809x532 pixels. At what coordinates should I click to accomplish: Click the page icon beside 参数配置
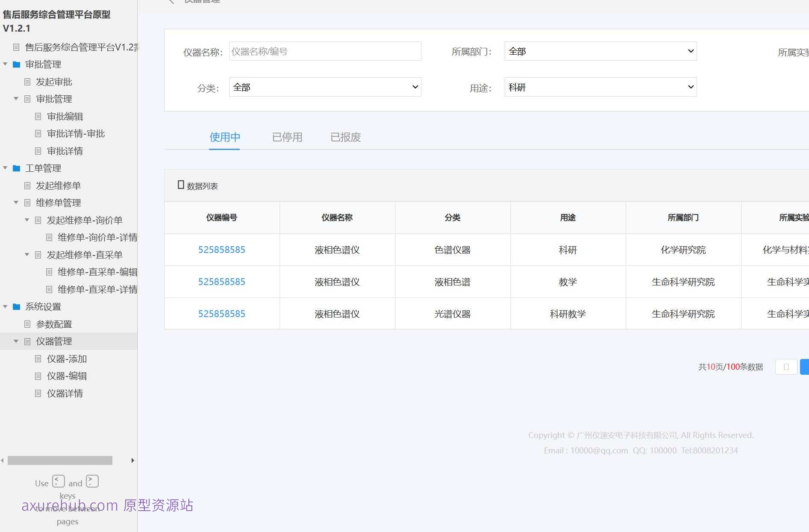pyautogui.click(x=27, y=324)
